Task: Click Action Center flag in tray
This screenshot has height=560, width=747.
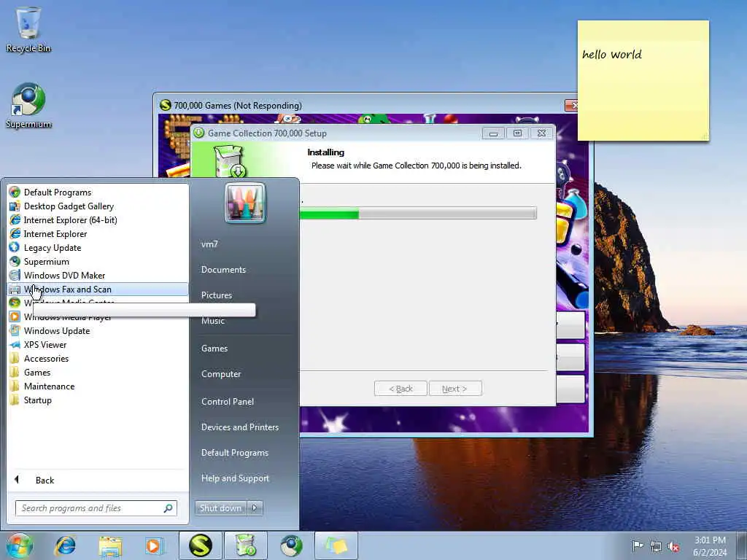Action: pyautogui.click(x=638, y=545)
